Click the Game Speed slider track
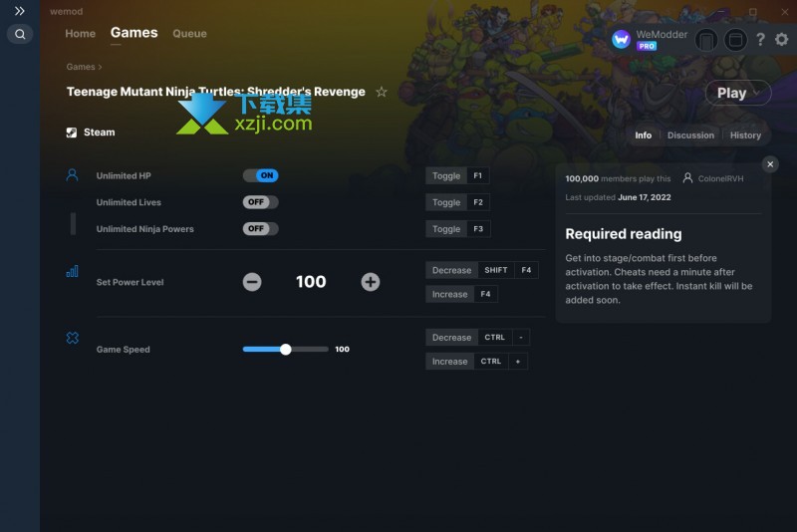The height and width of the screenshot is (532, 797). click(x=286, y=349)
